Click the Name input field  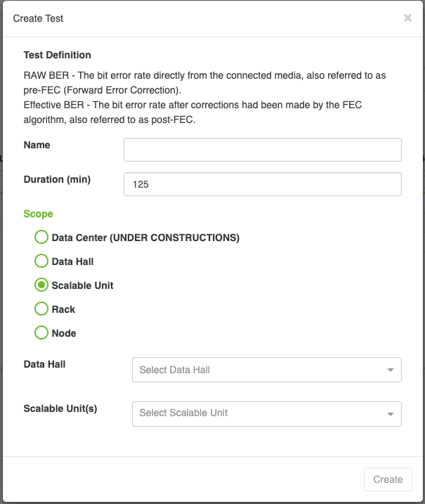tap(263, 150)
